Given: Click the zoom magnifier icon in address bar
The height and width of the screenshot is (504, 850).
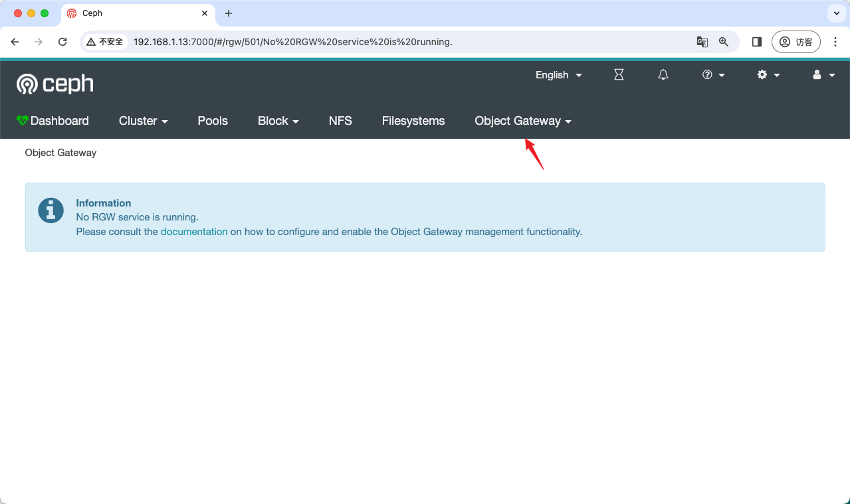Looking at the screenshot, I should [x=724, y=42].
